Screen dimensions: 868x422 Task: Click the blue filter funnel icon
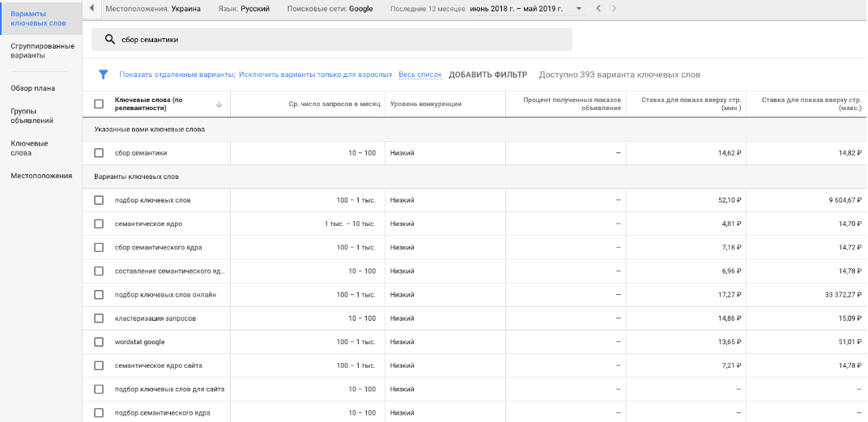[x=103, y=75]
